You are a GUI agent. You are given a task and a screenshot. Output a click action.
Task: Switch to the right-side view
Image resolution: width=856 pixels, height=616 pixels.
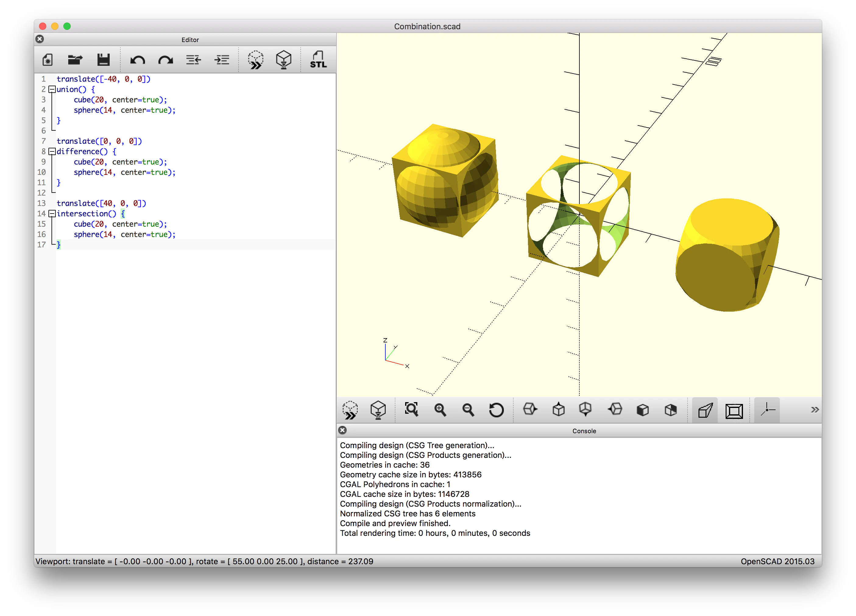point(530,409)
